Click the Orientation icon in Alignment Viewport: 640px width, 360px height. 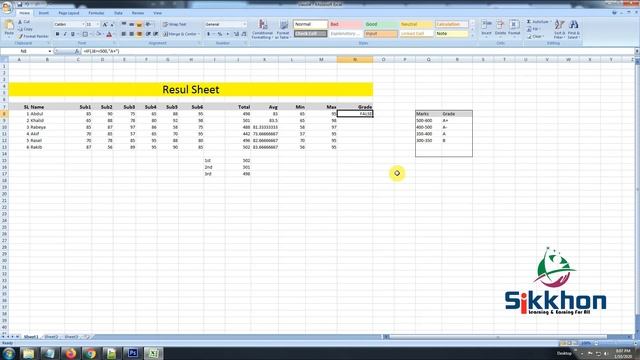click(149, 24)
